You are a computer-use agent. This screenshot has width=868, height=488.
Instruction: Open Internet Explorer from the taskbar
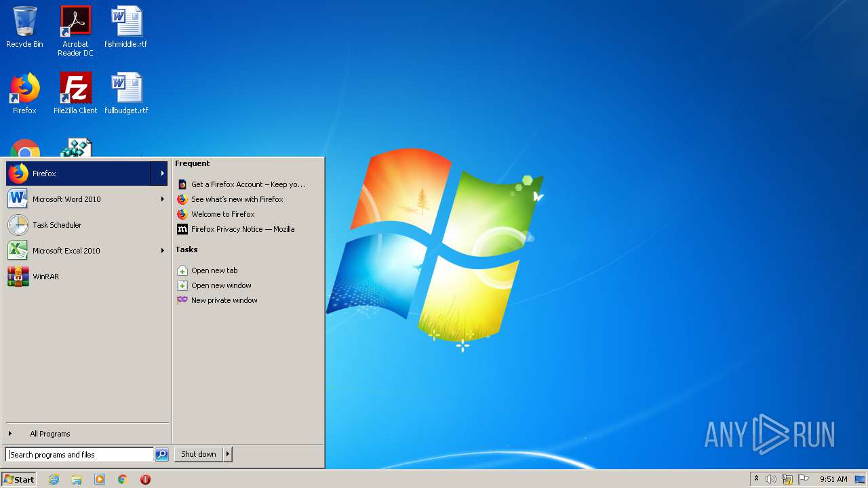coord(54,479)
